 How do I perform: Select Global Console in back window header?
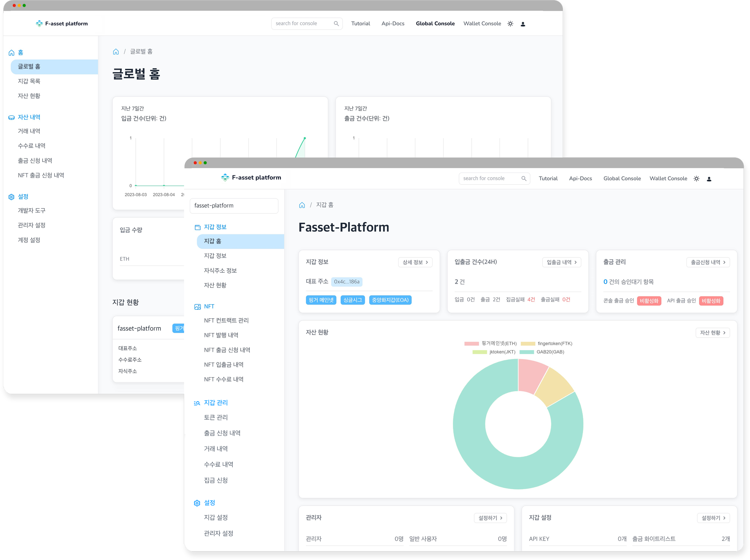[435, 24]
